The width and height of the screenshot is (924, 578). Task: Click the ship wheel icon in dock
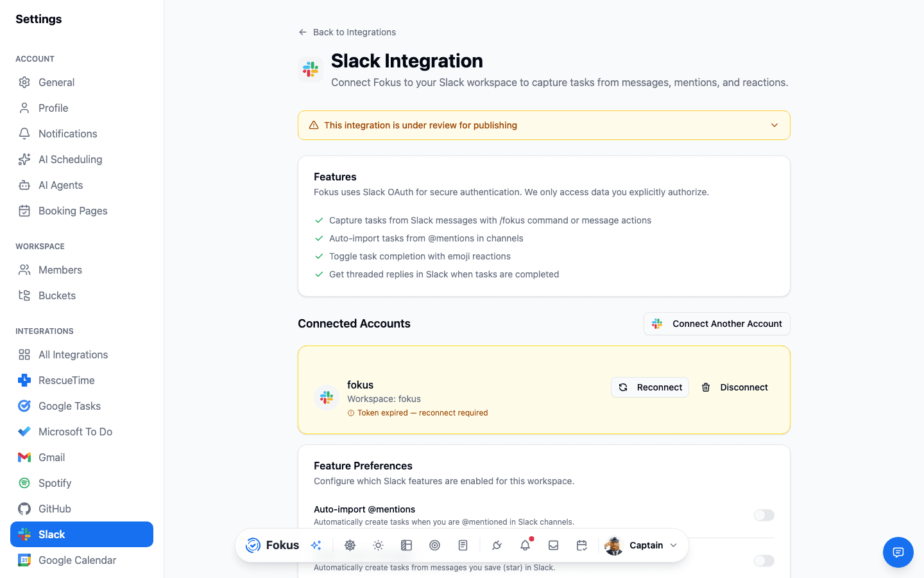(x=350, y=545)
